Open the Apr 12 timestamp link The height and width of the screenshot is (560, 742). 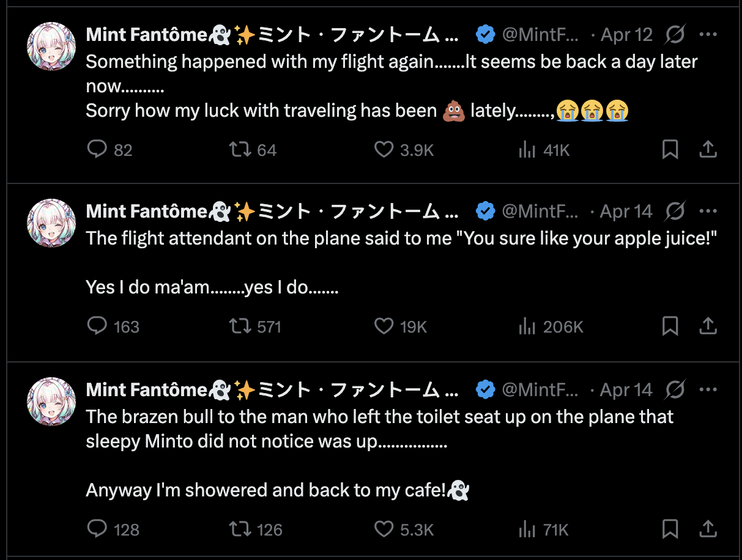pos(626,35)
